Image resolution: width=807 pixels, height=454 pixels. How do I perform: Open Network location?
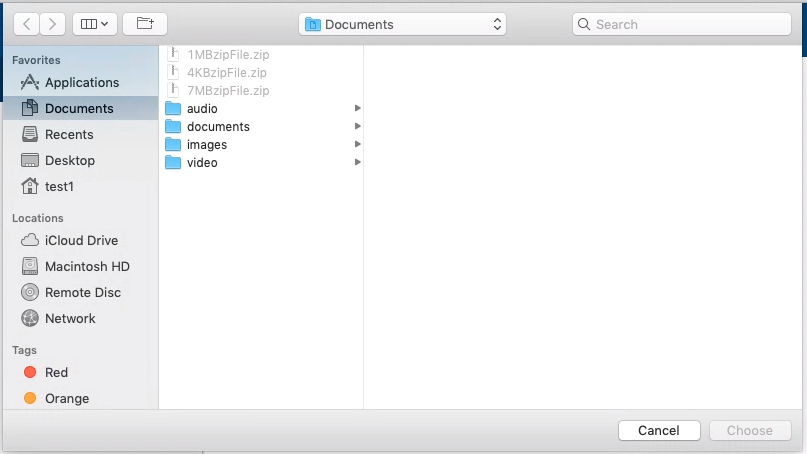80,318
